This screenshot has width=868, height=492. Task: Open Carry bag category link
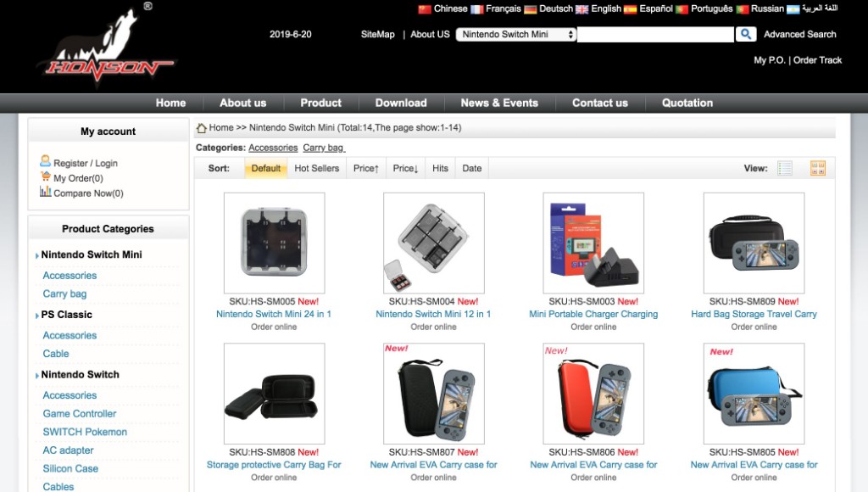(324, 148)
